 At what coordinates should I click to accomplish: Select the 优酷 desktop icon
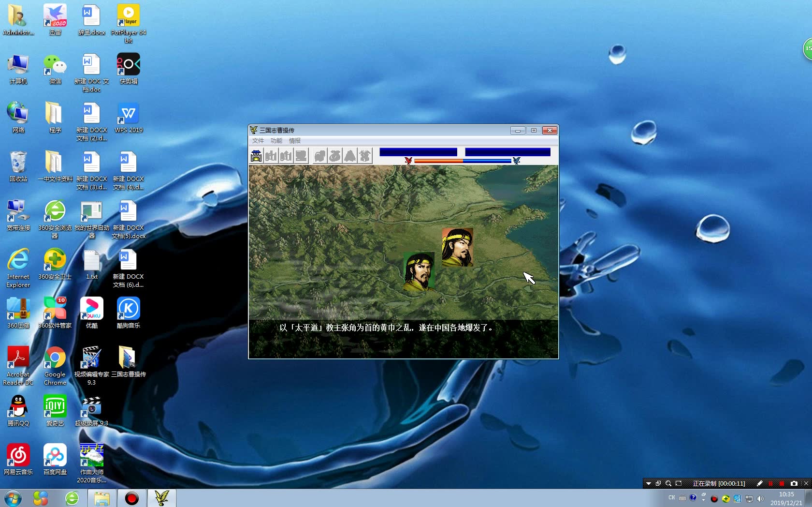[x=92, y=313]
